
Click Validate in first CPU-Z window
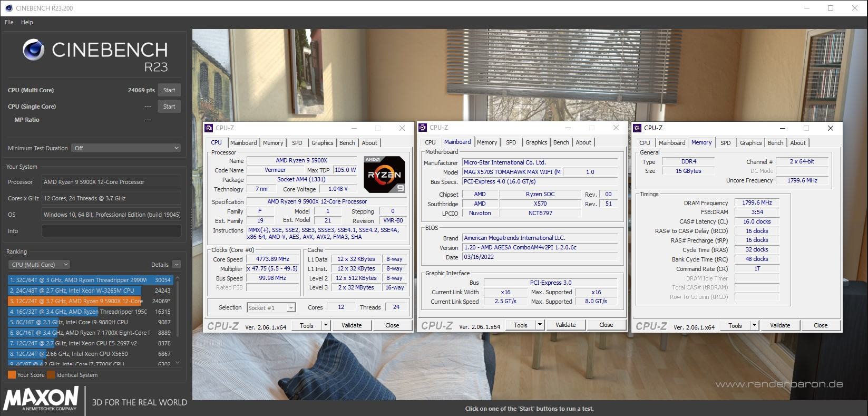coord(352,325)
